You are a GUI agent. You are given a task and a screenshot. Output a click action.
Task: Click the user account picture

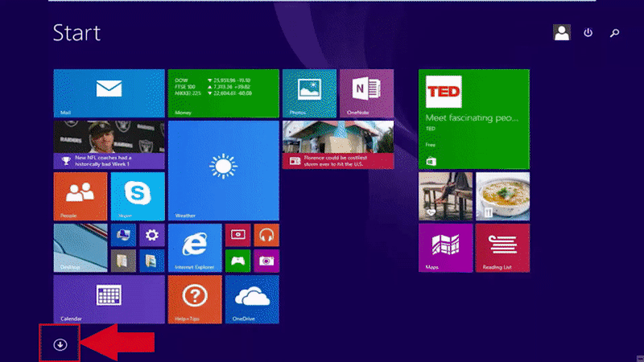561,32
